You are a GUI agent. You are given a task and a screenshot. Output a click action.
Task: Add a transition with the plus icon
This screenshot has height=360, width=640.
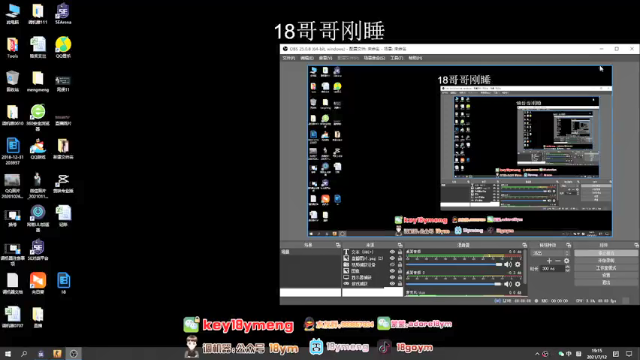(x=549, y=261)
